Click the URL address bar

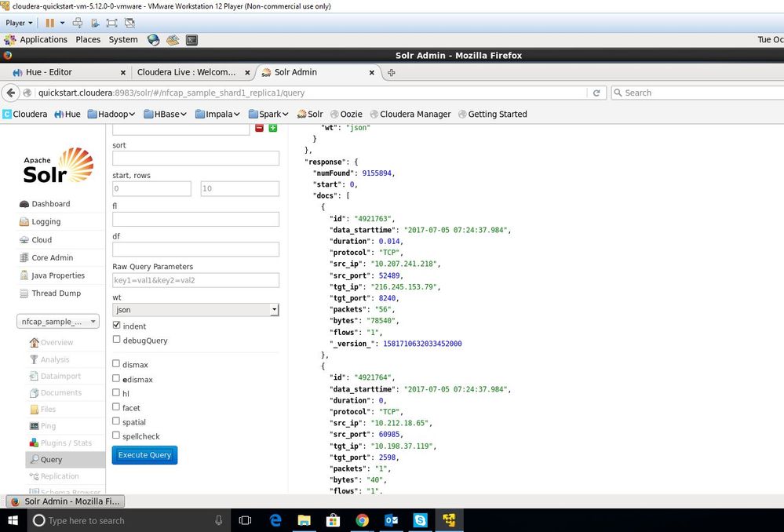[310, 93]
